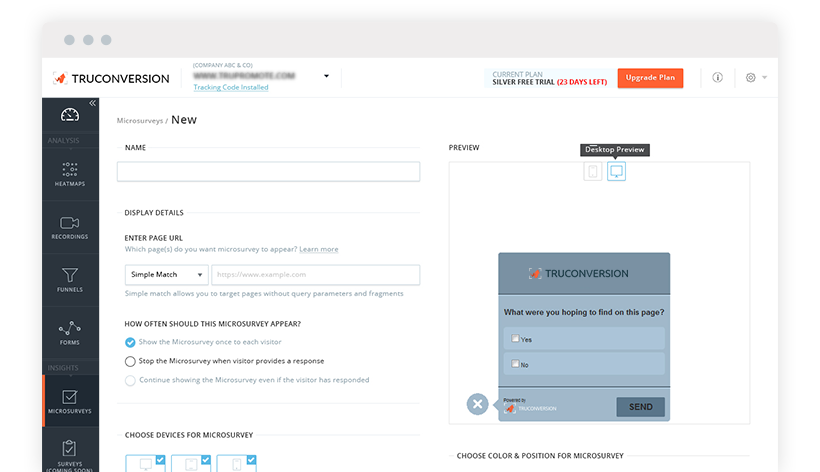The height and width of the screenshot is (472, 820).
Task: Click the survey question text in preview
Action: (584, 312)
